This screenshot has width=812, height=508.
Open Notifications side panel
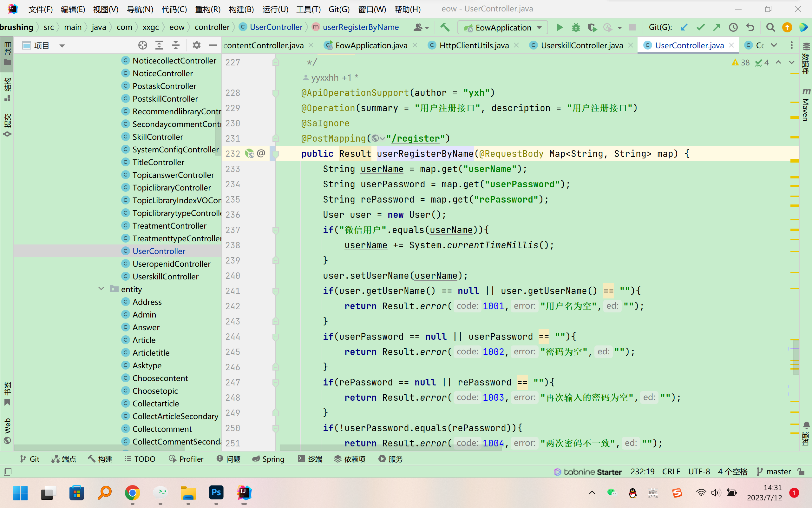[x=806, y=433]
